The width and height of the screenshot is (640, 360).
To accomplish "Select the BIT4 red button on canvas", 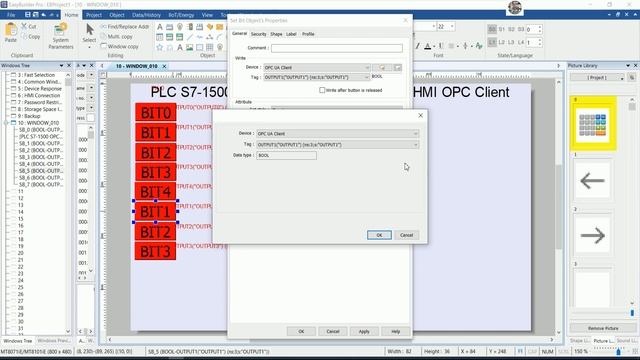I will [x=156, y=191].
